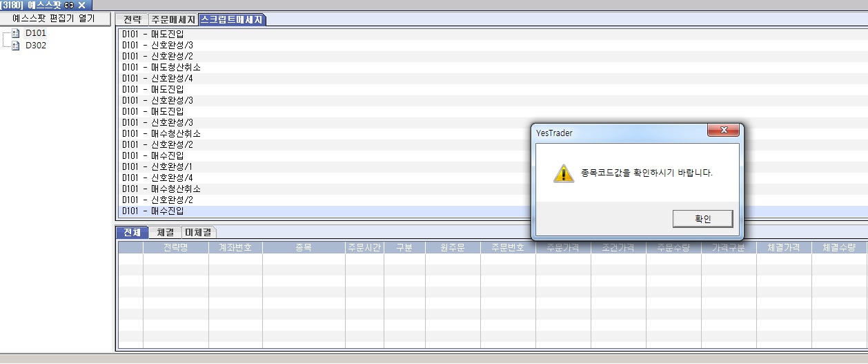Image resolution: width=868 pixels, height=364 pixels.
Task: Open the 체결 tab
Action: (x=165, y=232)
